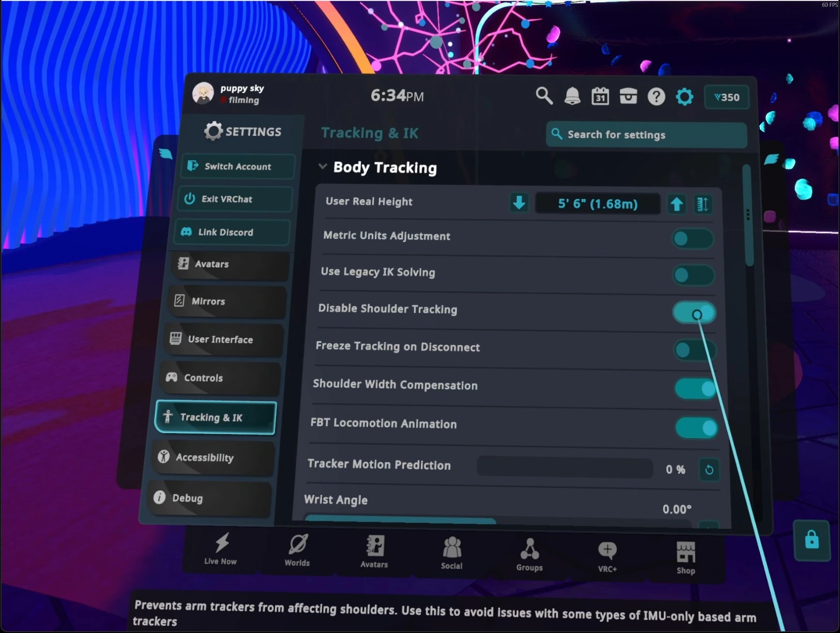The height and width of the screenshot is (633, 840).
Task: Decrease User Real Height with down arrow
Action: pos(519,203)
